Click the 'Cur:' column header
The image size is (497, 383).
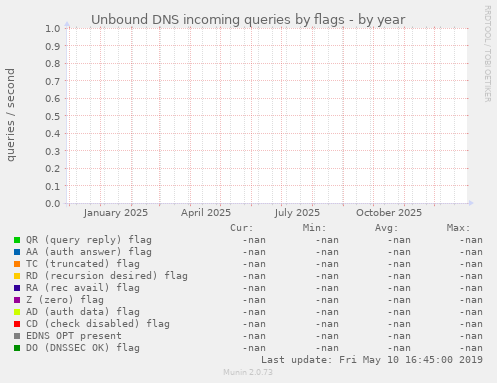pos(242,228)
